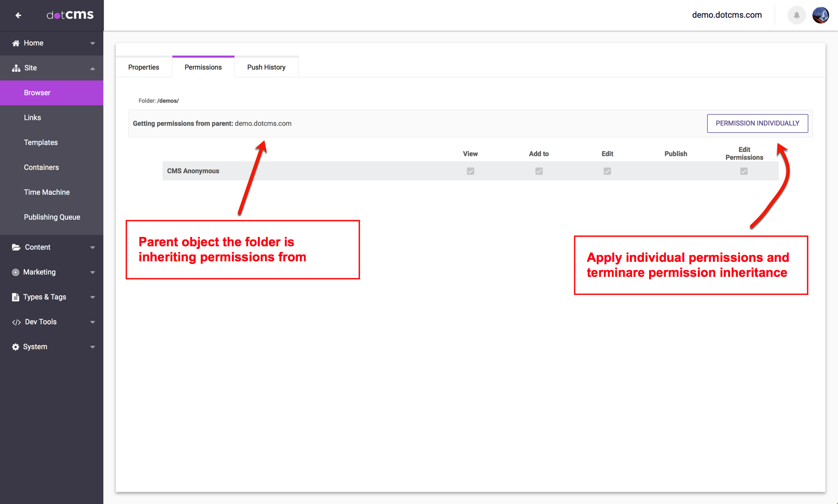Switch to the Push History tab
The image size is (838, 504).
click(266, 67)
